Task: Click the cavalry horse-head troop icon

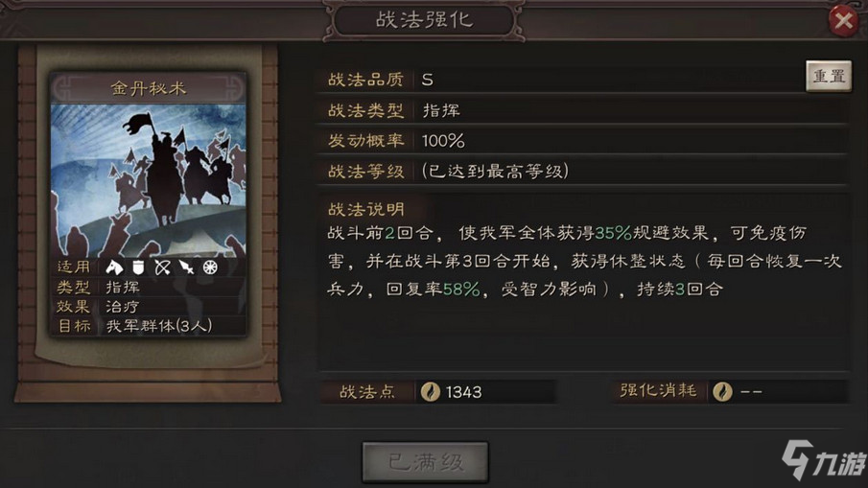Action: [114, 267]
